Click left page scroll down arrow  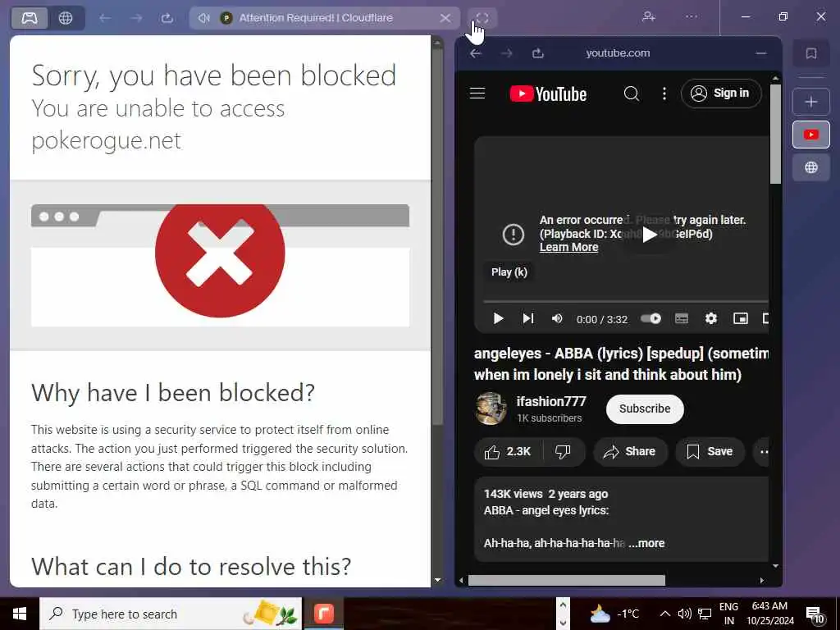click(x=438, y=580)
